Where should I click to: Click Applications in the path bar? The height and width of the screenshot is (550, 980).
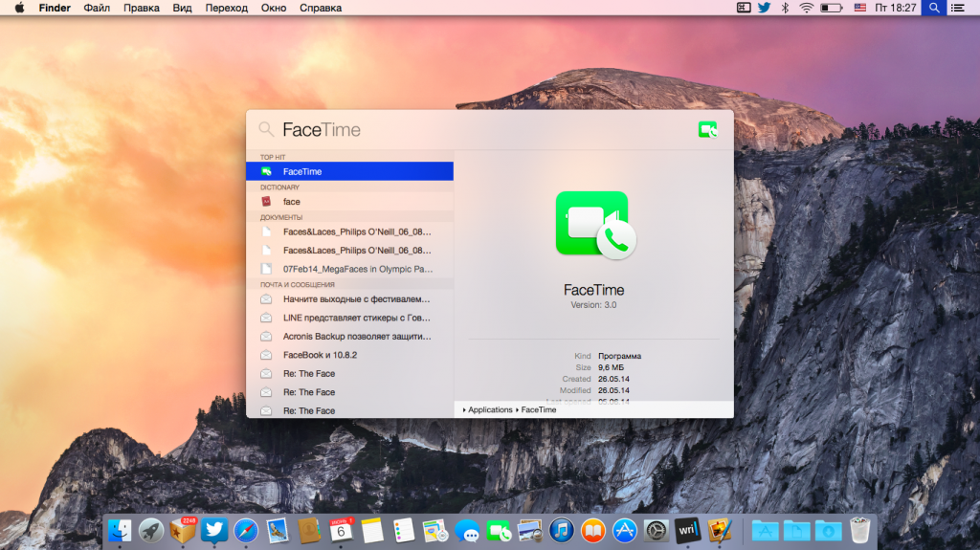[490, 410]
